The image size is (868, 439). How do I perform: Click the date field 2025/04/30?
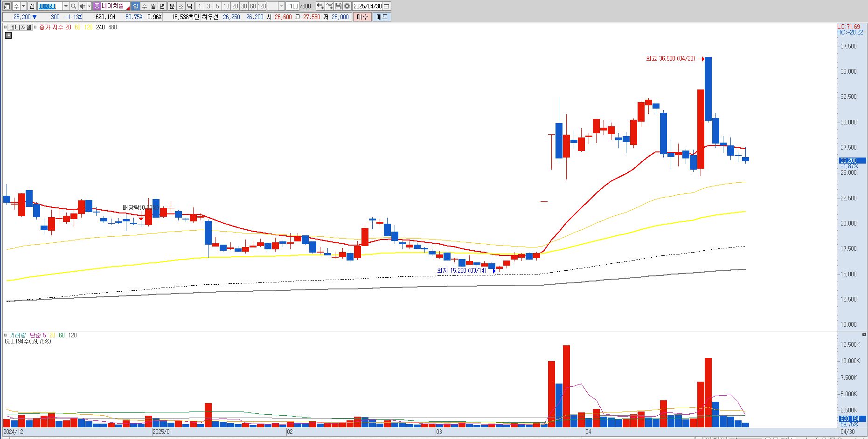pos(368,6)
